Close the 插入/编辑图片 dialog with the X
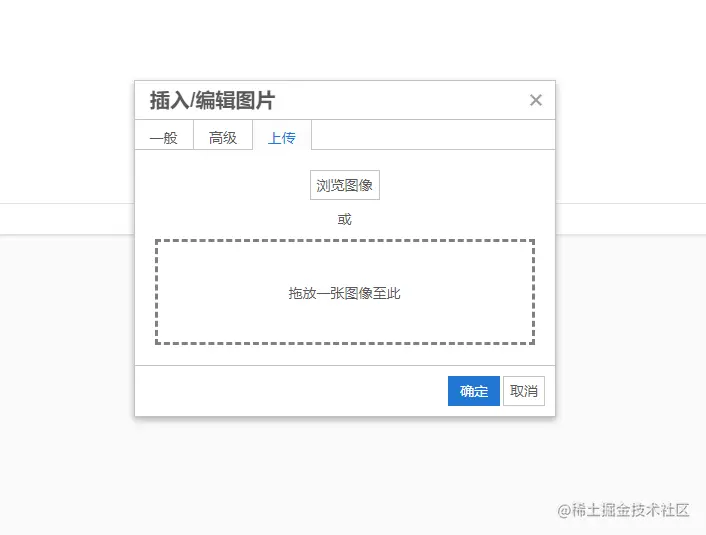This screenshot has width=706, height=535. coord(535,100)
